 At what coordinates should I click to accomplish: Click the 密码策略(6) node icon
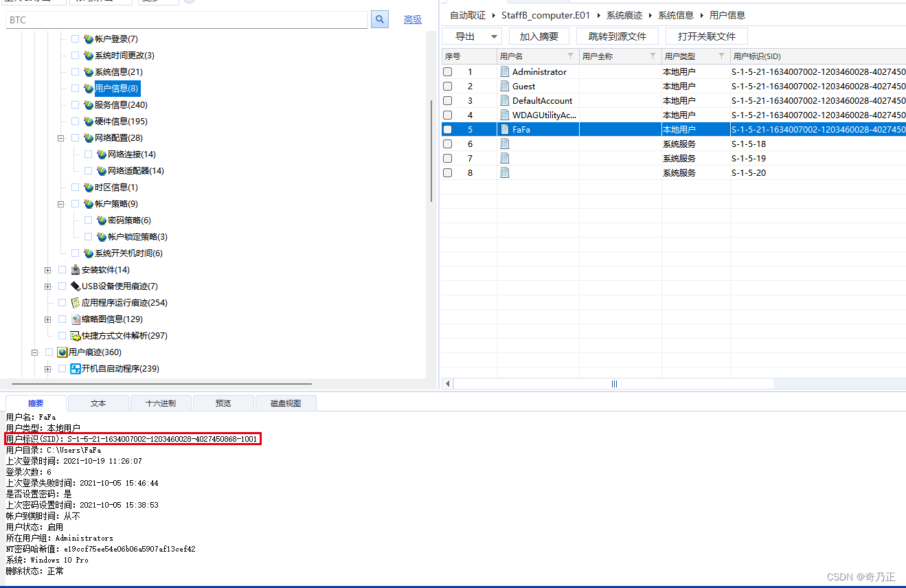pos(102,220)
